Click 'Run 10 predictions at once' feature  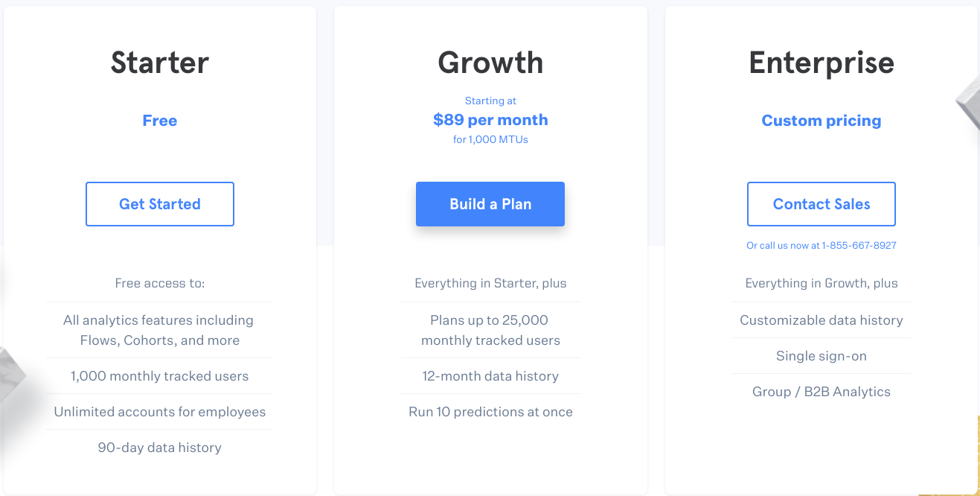click(490, 412)
